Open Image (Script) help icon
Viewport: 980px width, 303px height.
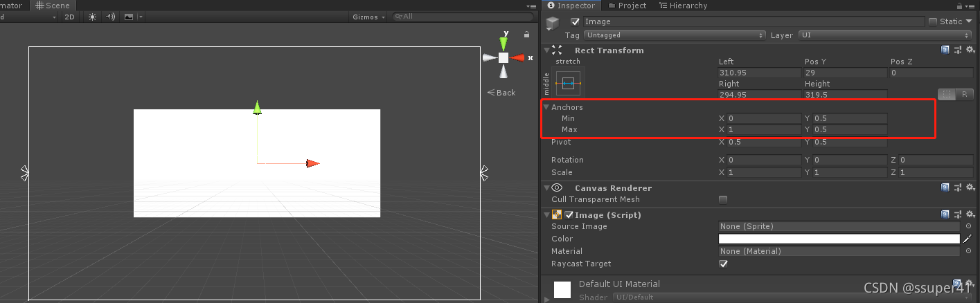coord(945,214)
